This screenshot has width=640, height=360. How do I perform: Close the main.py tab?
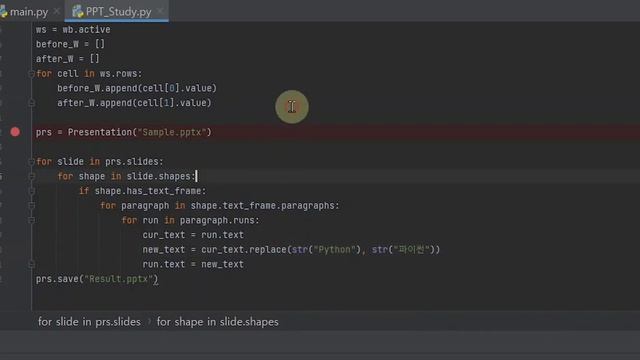[57, 11]
